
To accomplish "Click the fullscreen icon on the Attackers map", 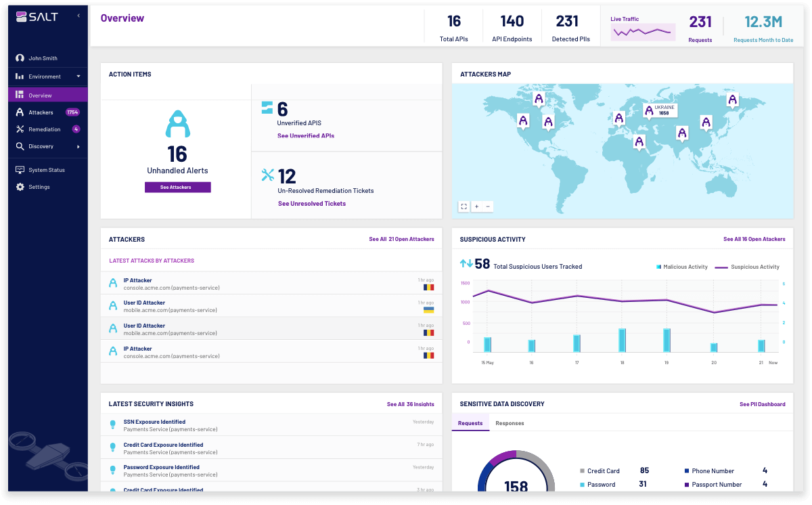I will (464, 206).
